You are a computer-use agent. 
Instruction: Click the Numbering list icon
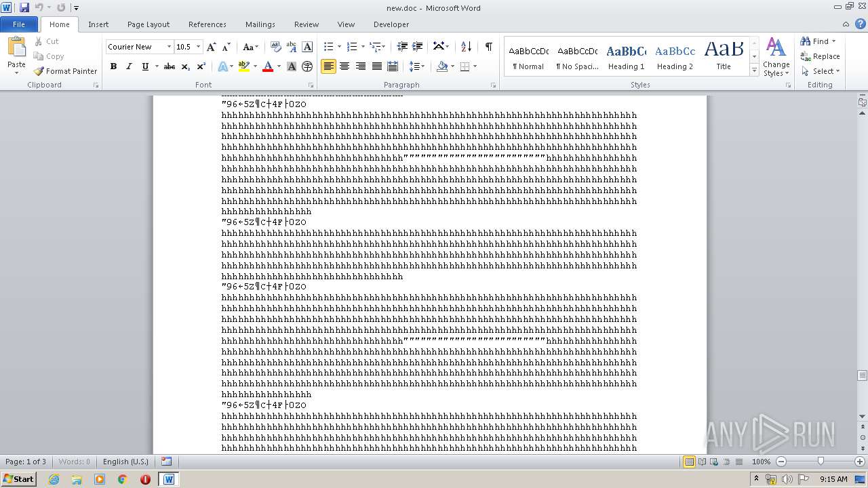click(x=351, y=47)
